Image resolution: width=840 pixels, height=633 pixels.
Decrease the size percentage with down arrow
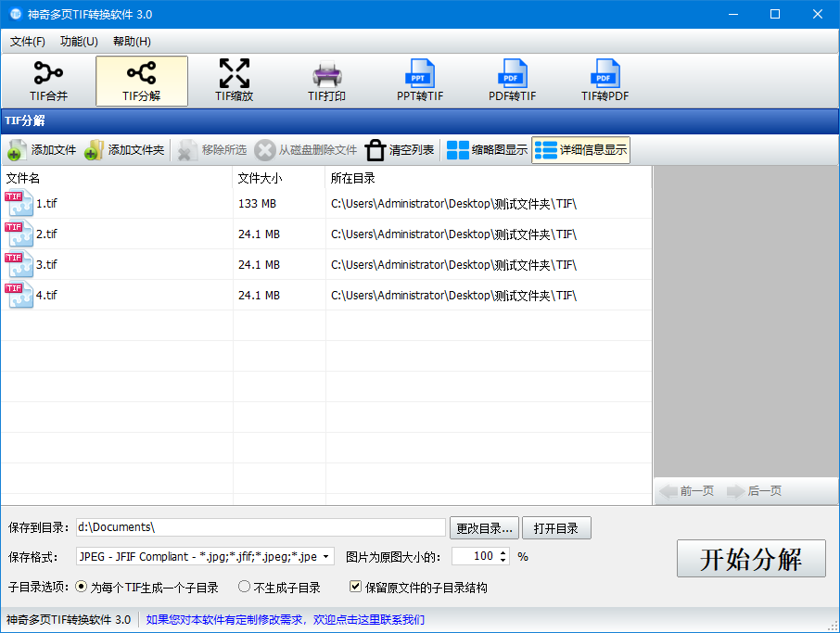pyautogui.click(x=503, y=561)
